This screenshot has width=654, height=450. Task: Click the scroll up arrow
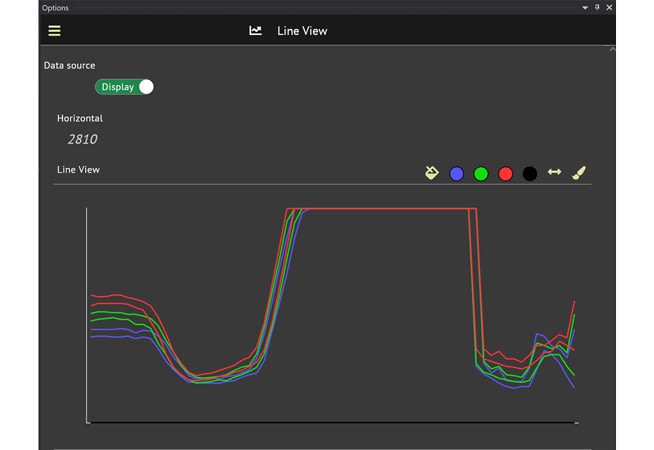[x=612, y=49]
